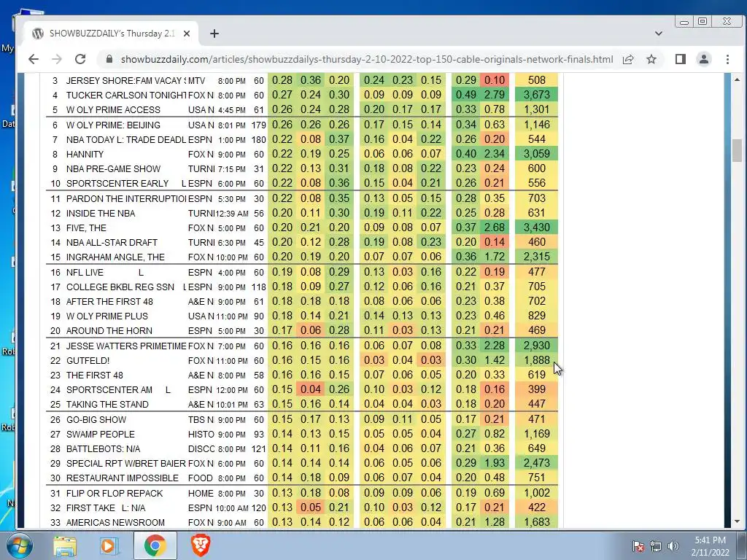Click SPORTSCENTER EARLY row title

tap(117, 183)
